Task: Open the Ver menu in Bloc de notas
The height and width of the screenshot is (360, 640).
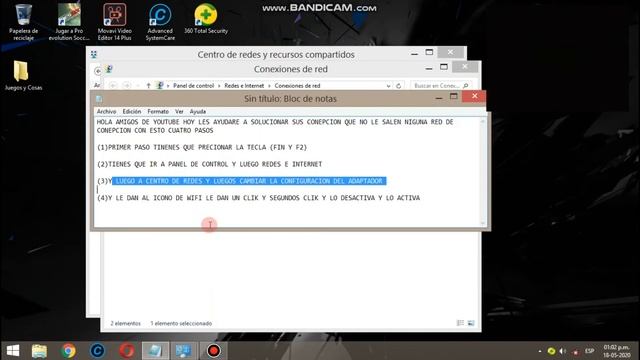Action: (x=179, y=111)
